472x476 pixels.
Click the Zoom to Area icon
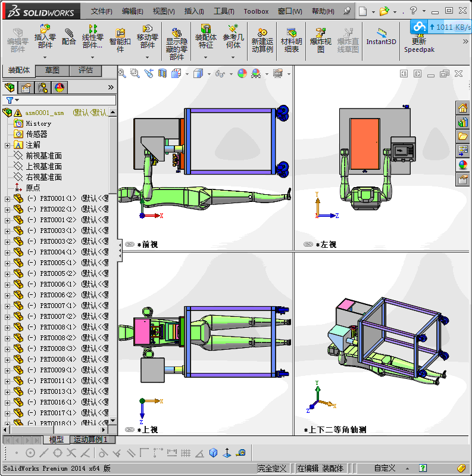click(x=135, y=73)
